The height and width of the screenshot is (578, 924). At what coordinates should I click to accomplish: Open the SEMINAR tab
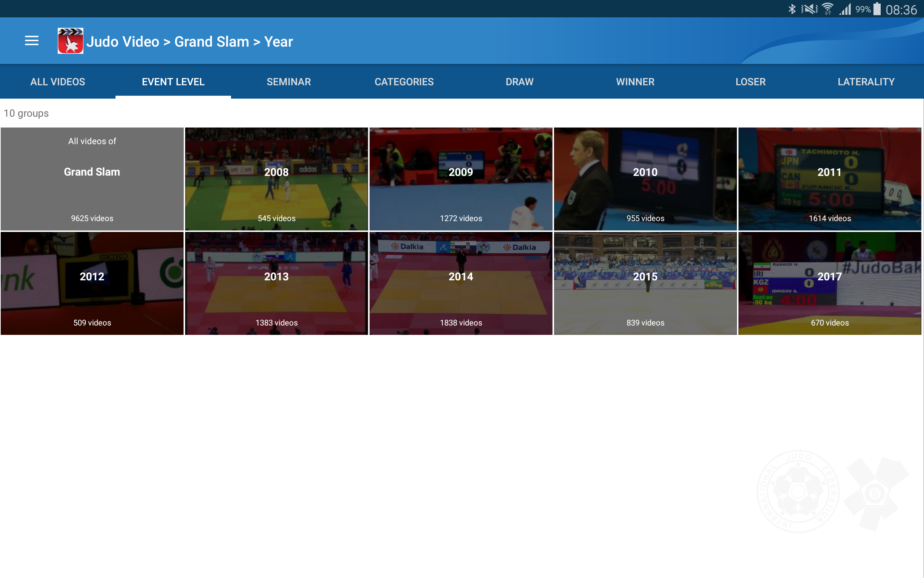point(289,81)
